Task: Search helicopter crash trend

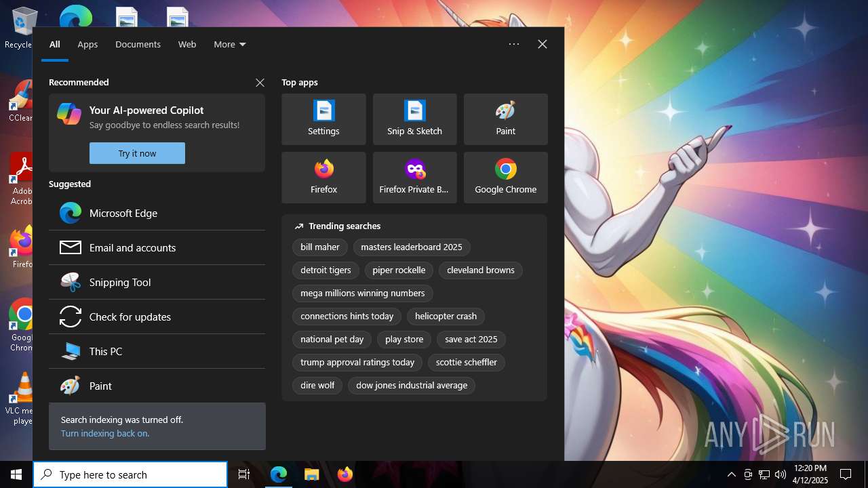Action: (446, 317)
